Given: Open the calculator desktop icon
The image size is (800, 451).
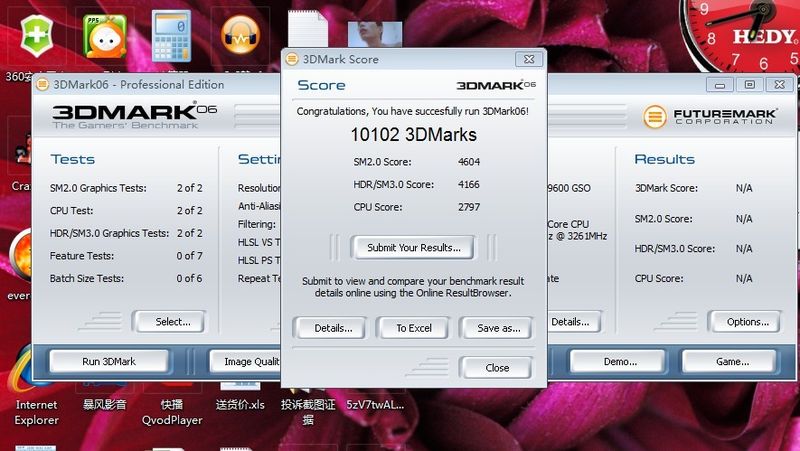Looking at the screenshot, I should point(171,36).
